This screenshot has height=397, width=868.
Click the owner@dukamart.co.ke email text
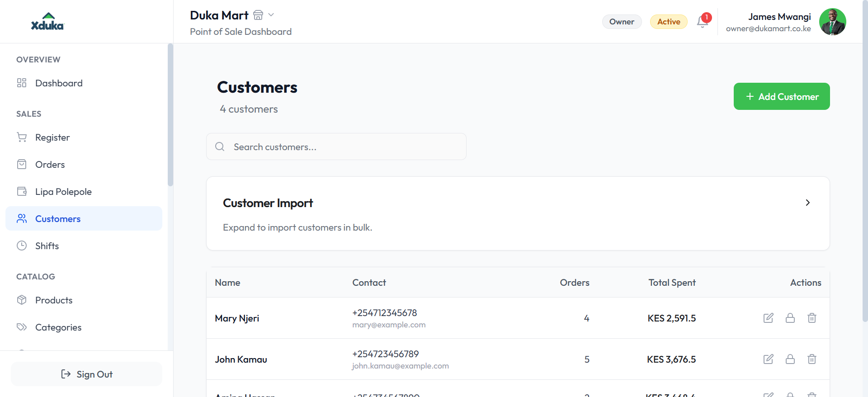click(768, 28)
